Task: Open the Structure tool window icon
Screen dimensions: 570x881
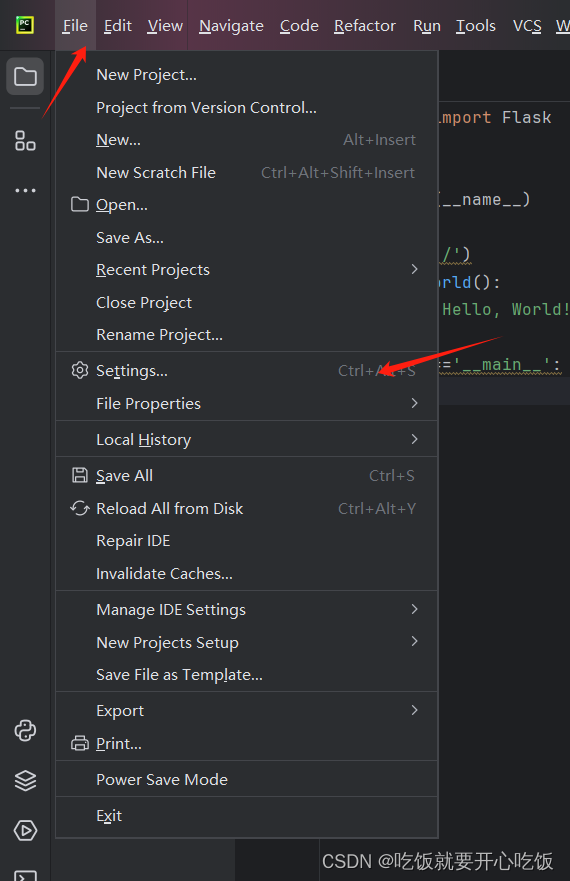Action: [25, 140]
